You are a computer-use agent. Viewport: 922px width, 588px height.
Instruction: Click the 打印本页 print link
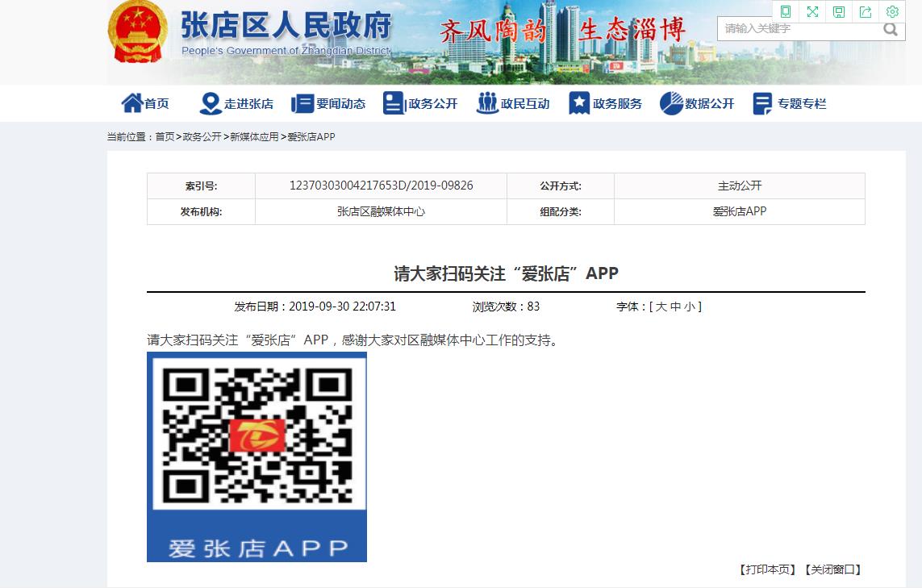point(767,569)
